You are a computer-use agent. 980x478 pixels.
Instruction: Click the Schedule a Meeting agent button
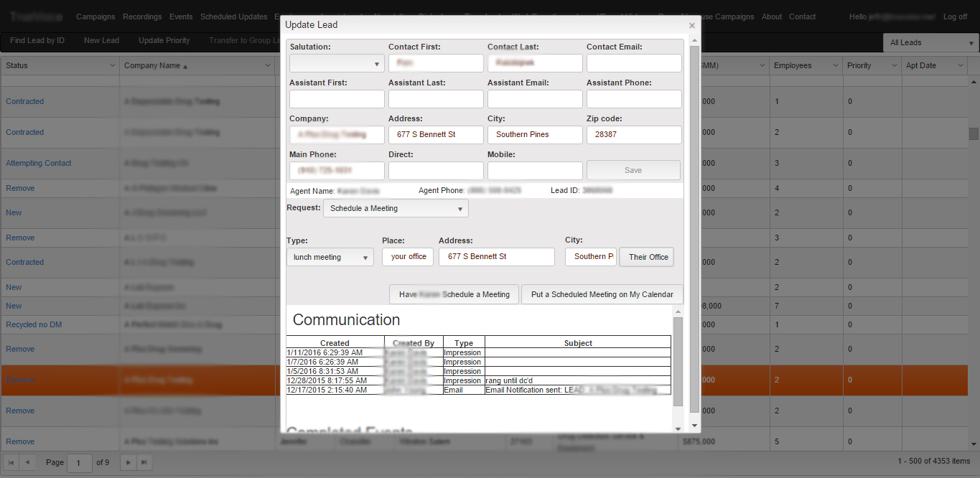click(454, 294)
